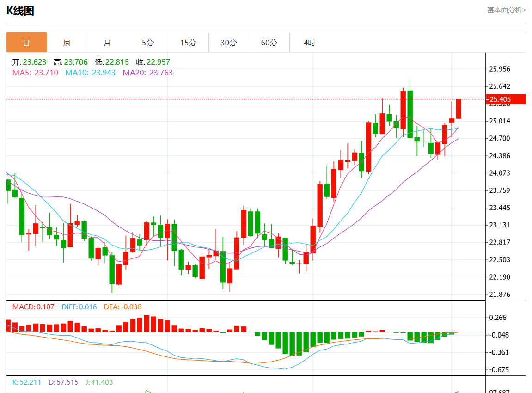Click the D:57.615 KDJ label
The height and width of the screenshot is (393, 532).
click(x=63, y=382)
